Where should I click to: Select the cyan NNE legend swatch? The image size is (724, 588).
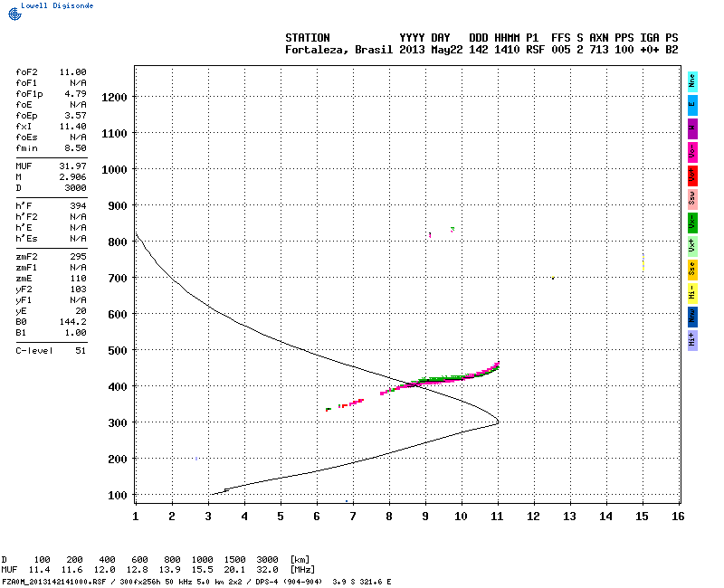click(x=692, y=82)
